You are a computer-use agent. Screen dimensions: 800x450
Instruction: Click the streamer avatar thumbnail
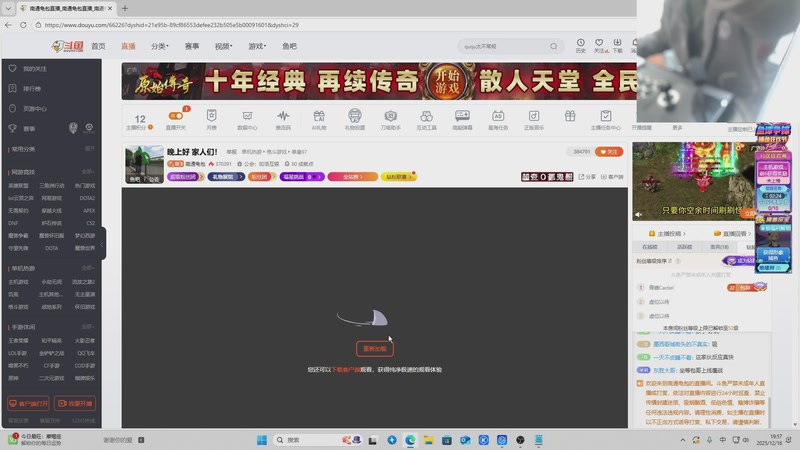(x=144, y=164)
